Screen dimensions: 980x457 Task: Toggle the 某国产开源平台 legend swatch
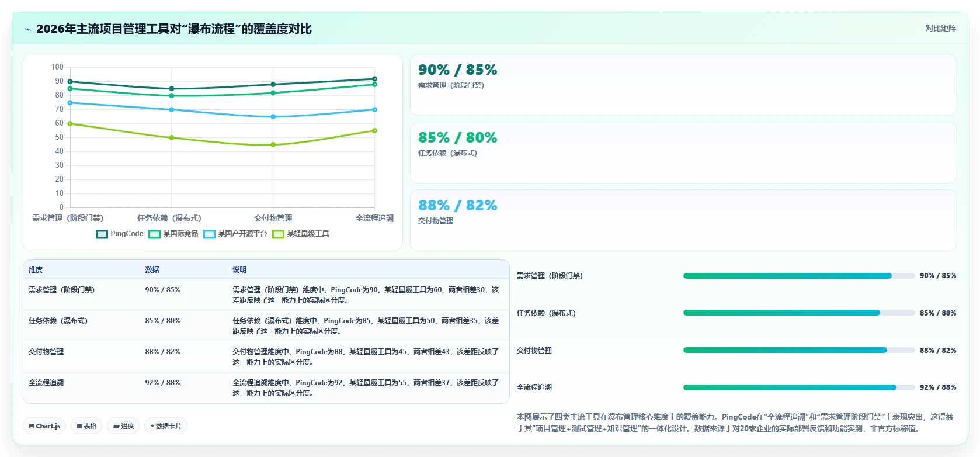pos(209,234)
